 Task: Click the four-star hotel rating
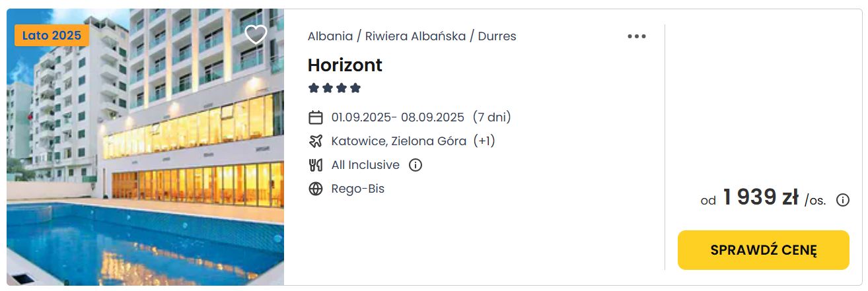(x=334, y=88)
